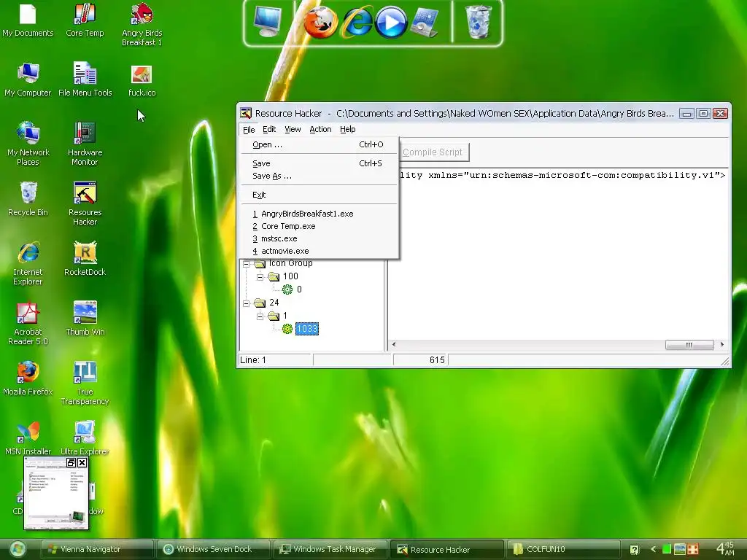
Task: Select the 1033 tree item
Action: coord(307,329)
